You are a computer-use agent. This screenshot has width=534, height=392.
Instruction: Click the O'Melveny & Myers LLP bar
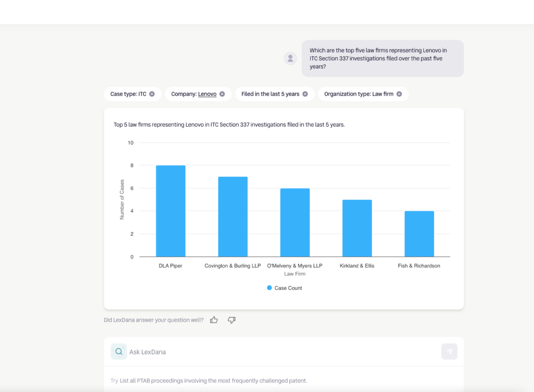click(x=295, y=223)
